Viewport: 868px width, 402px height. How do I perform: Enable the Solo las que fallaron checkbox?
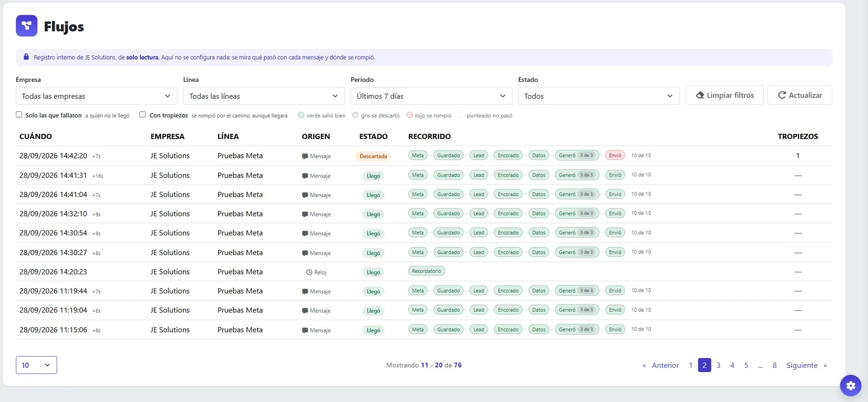[x=19, y=114]
